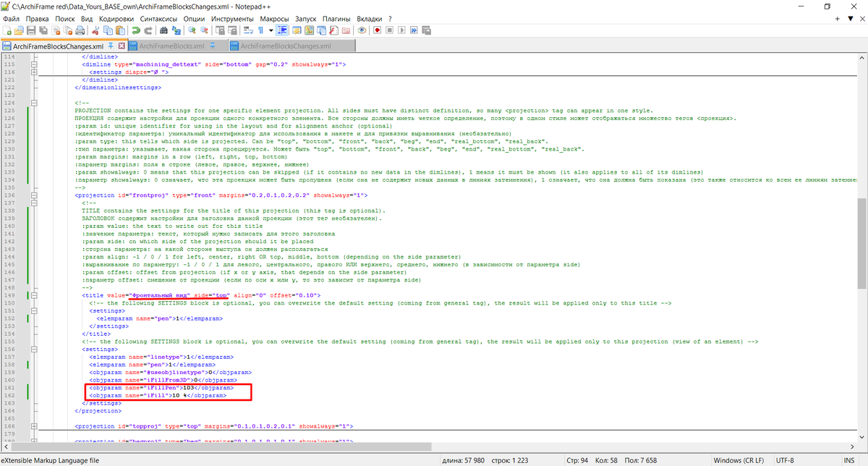Image resolution: width=868 pixels, height=466 pixels.
Task: Toggle synchronized vertical scrolling
Action: pyautogui.click(x=220, y=30)
